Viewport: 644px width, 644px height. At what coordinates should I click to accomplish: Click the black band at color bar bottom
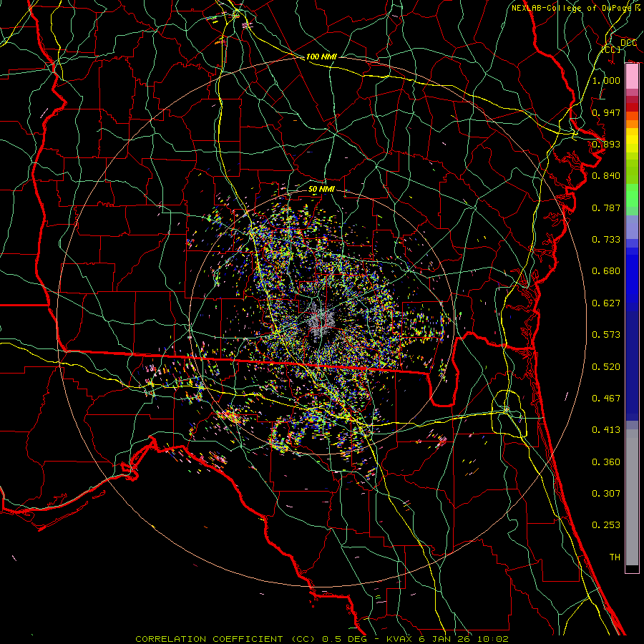(632, 569)
